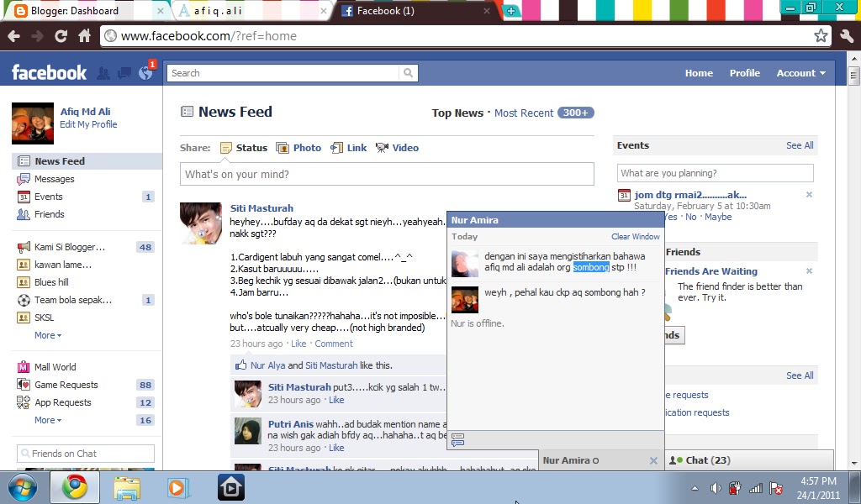The image size is (861, 504).
Task: Click page vertical scrollbar thumb
Action: (x=853, y=75)
